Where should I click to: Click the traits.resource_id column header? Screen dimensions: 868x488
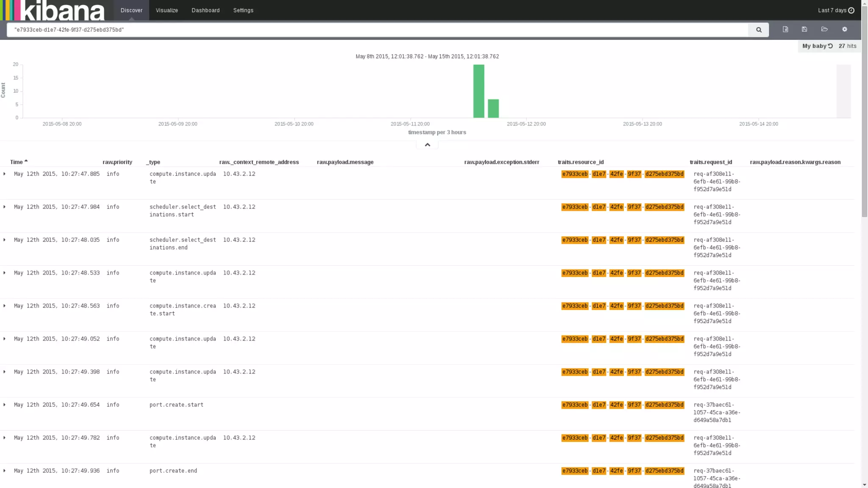click(581, 162)
